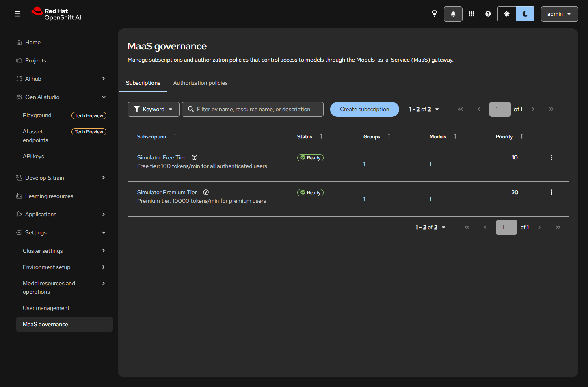Open top items-per-page 1-2 of 2 dropdown
The image size is (588, 387).
[424, 109]
